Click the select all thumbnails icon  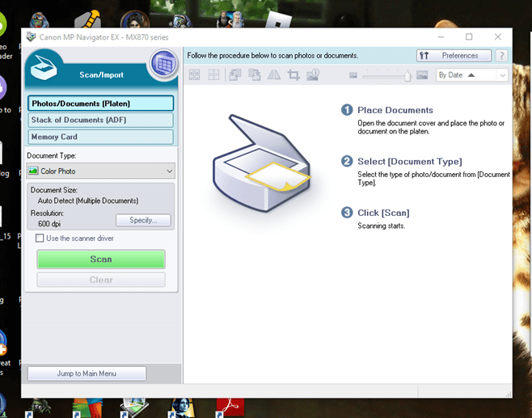194,75
